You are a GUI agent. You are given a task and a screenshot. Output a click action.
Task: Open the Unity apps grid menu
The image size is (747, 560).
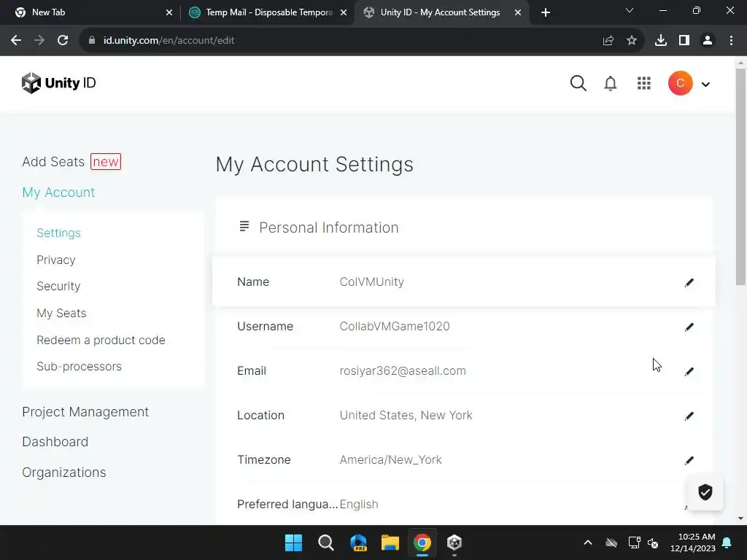pyautogui.click(x=643, y=83)
